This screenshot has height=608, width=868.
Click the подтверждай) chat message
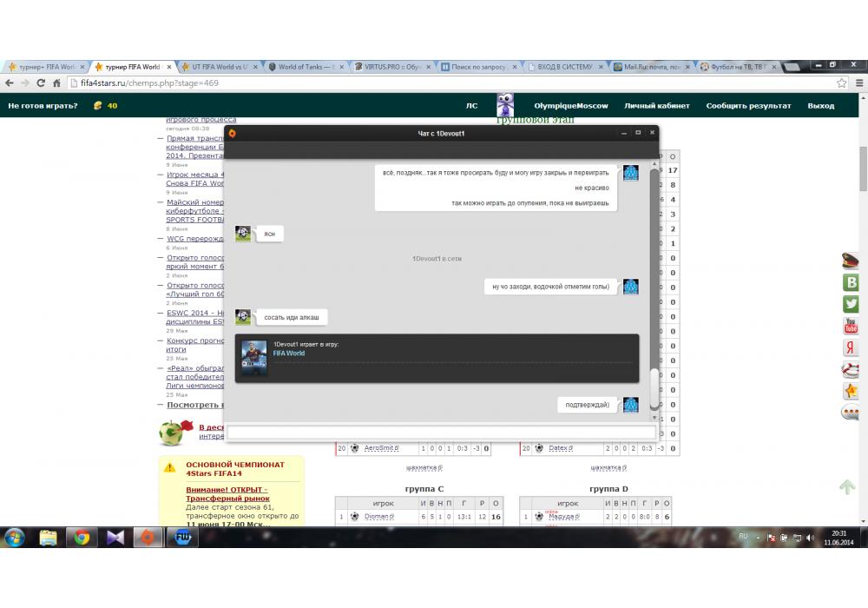click(588, 406)
